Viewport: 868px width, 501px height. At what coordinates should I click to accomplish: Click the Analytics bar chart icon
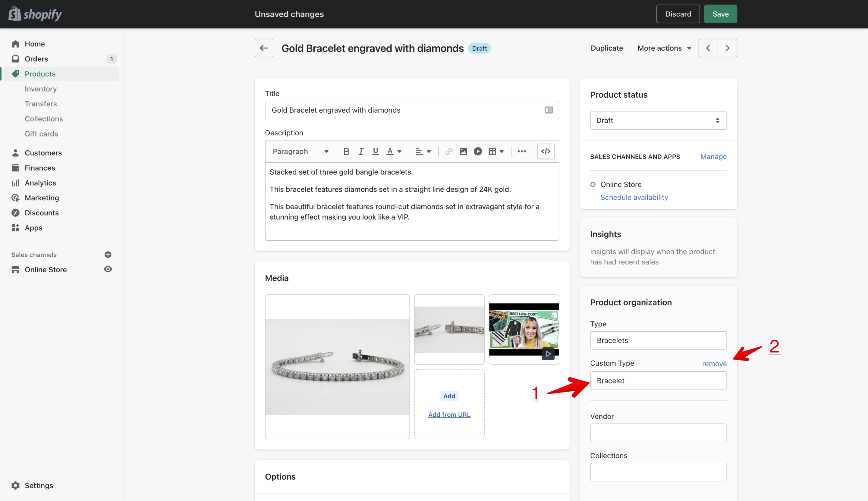click(x=15, y=183)
